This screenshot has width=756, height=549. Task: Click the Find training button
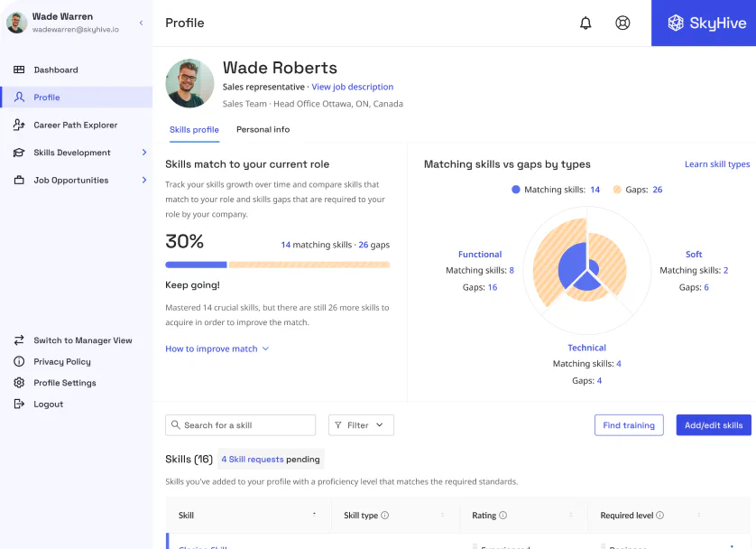point(629,425)
